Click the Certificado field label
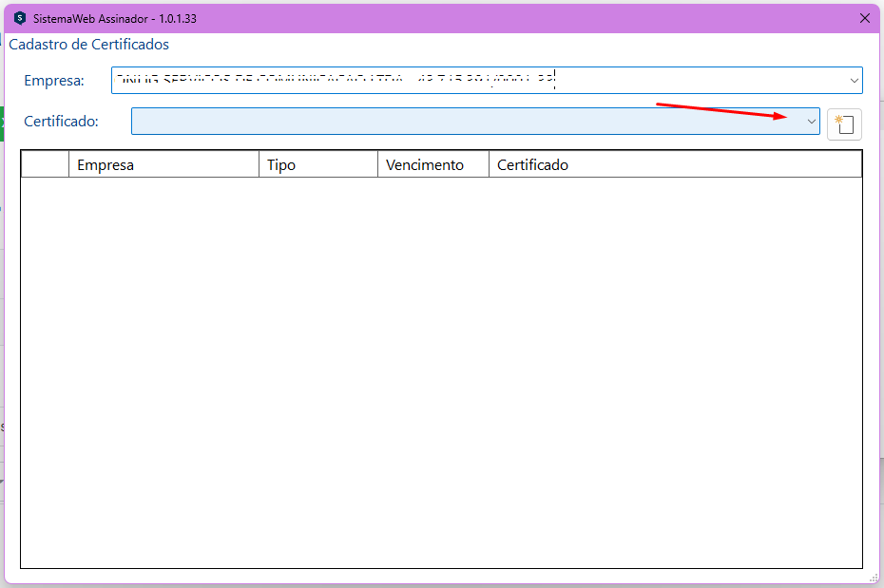Screen dimensions: 884x588 pyautogui.click(x=61, y=122)
